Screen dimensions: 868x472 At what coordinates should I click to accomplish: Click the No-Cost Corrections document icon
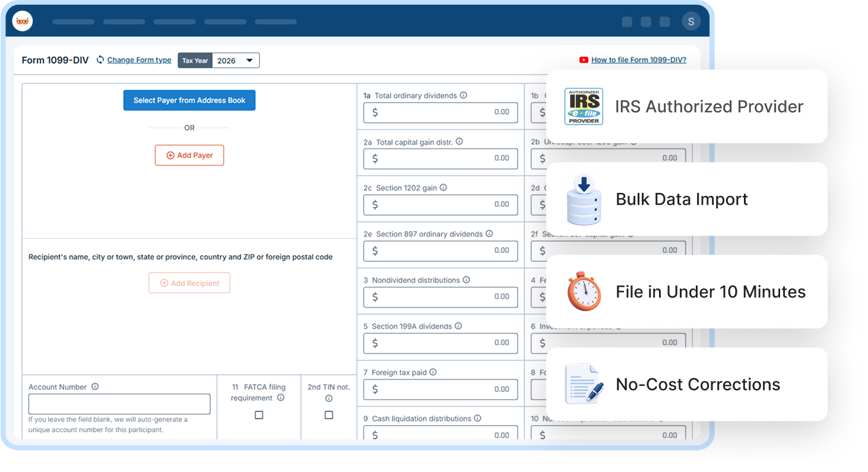[584, 384]
